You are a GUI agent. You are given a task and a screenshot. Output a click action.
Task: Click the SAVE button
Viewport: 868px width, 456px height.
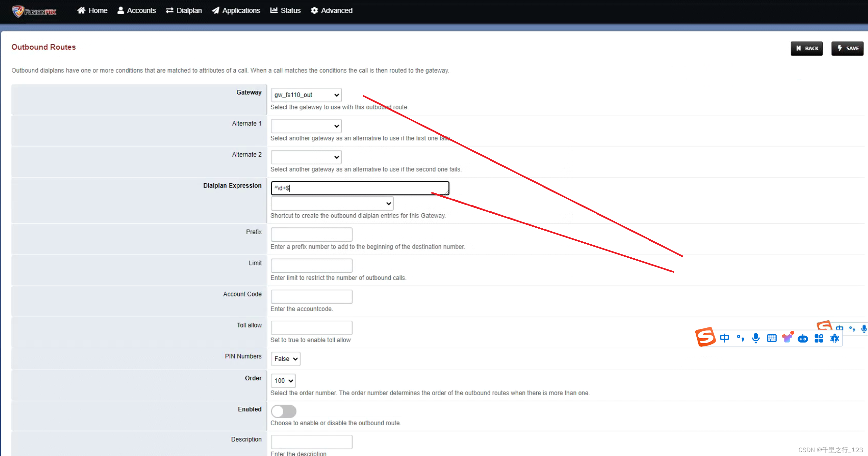pyautogui.click(x=847, y=49)
